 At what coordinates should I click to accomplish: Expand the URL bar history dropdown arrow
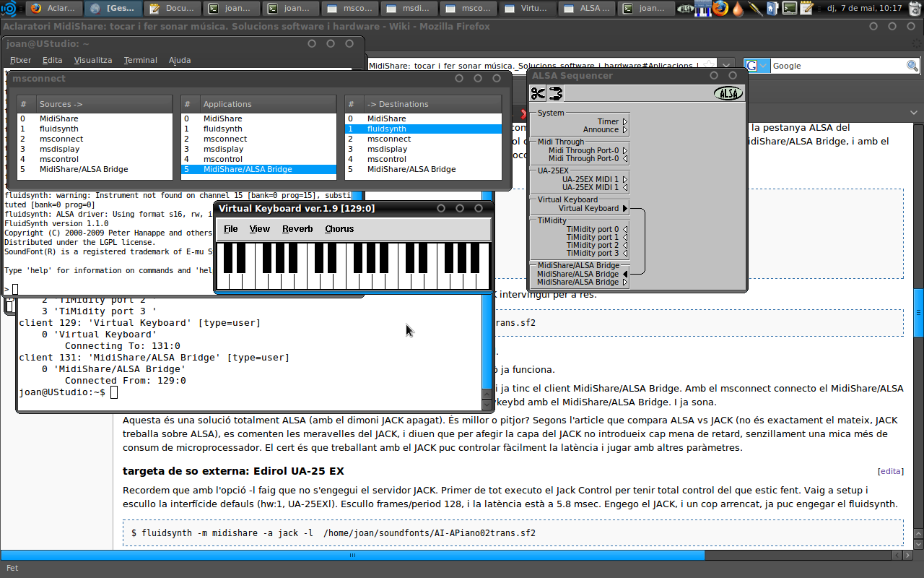pos(727,66)
